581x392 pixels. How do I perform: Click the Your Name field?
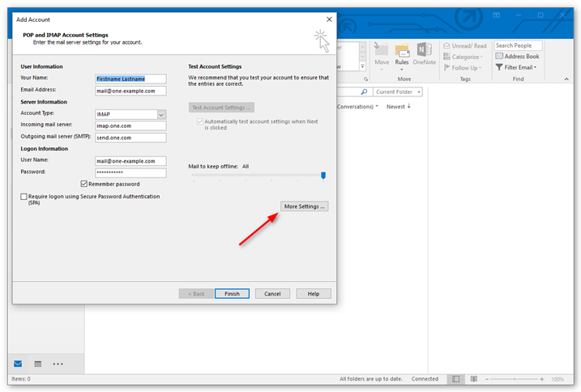(130, 79)
